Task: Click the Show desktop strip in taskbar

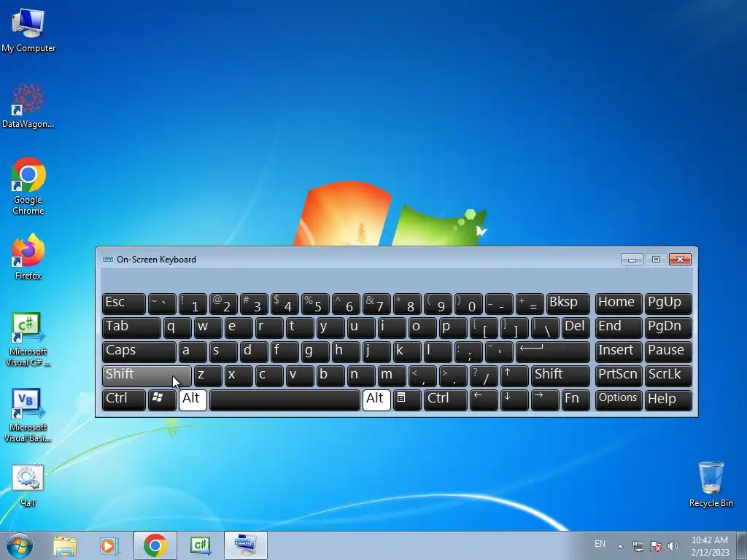Action: tap(742, 545)
